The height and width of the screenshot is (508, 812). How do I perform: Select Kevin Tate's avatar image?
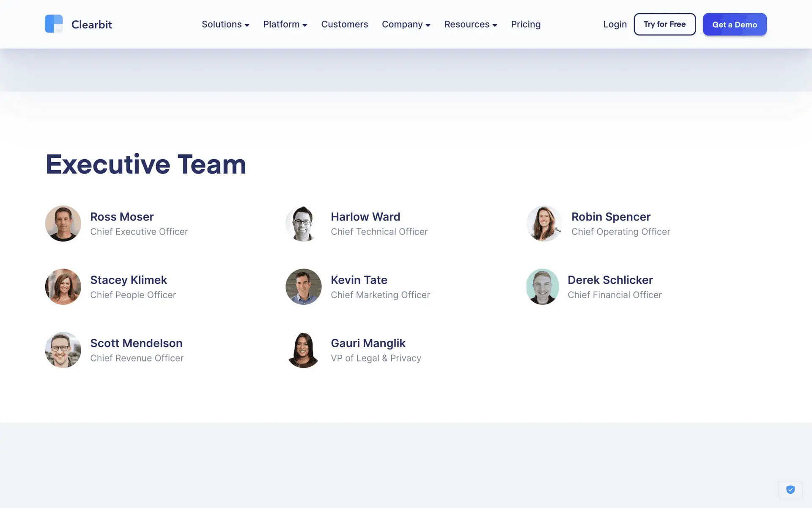pos(303,287)
